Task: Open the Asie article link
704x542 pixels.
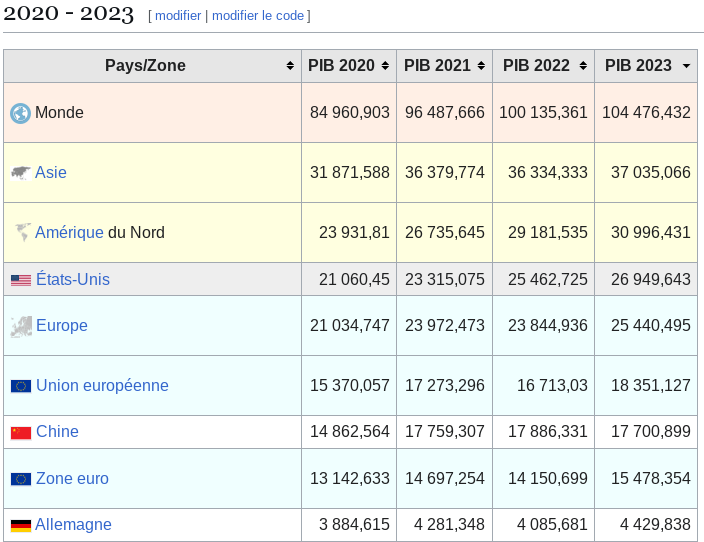Action: coord(51,172)
